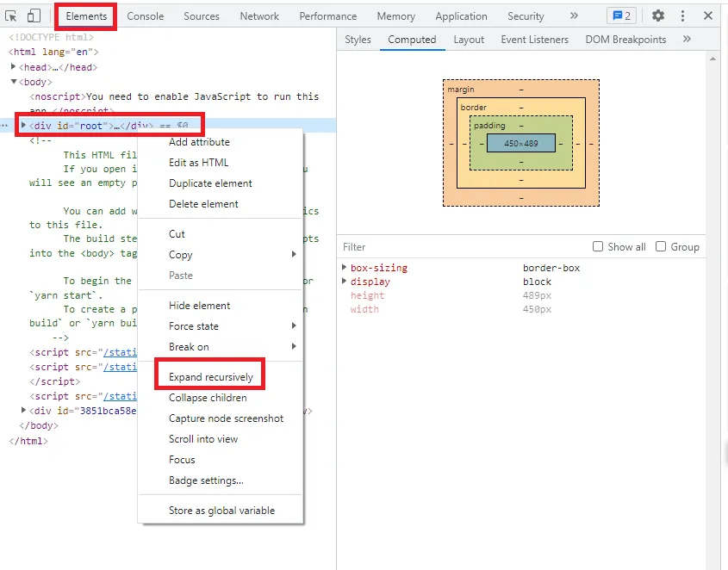Open the first script src /stati link
Viewport: 728px width, 570px height.
(120, 352)
